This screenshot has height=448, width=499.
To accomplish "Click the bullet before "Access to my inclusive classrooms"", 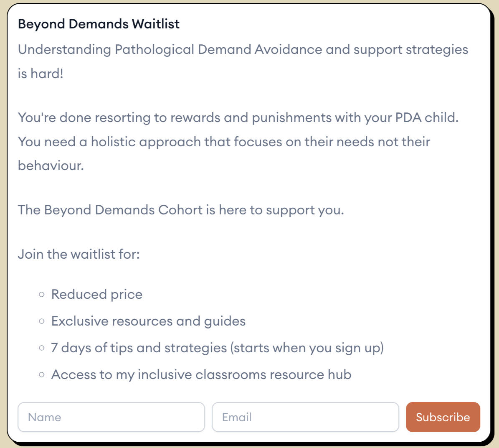I will tap(41, 374).
